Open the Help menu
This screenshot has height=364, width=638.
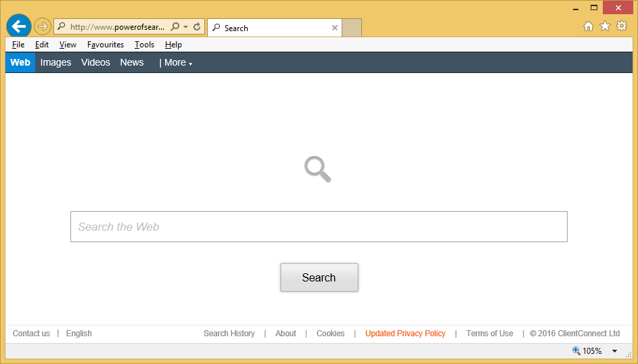(173, 45)
